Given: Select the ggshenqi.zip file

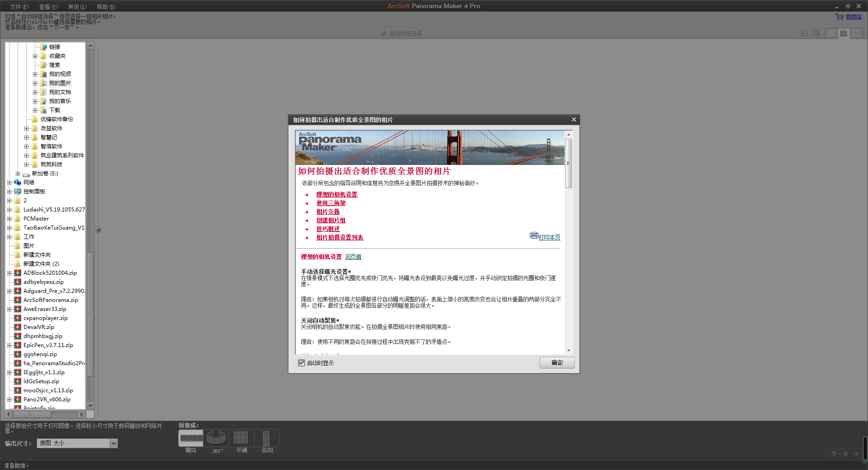Looking at the screenshot, I should click(x=40, y=354).
